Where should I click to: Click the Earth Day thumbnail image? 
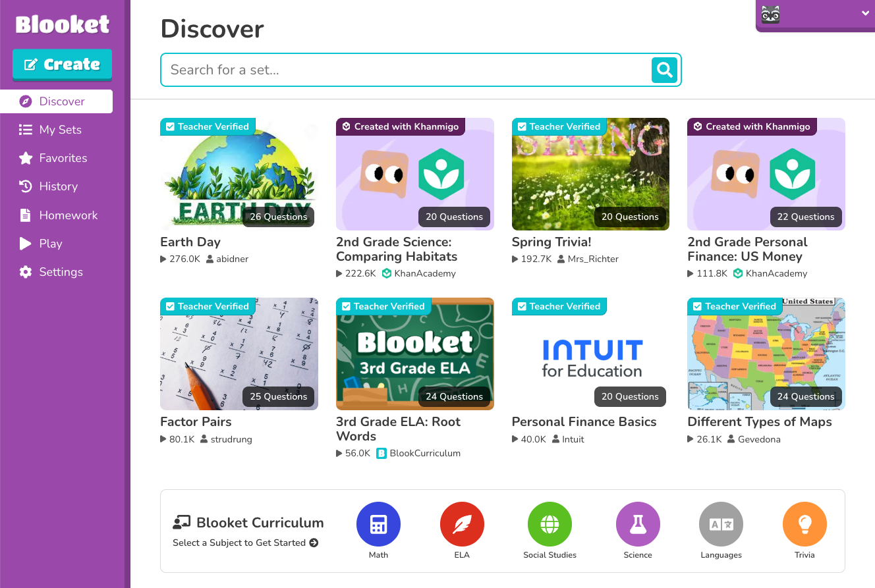[239, 174]
